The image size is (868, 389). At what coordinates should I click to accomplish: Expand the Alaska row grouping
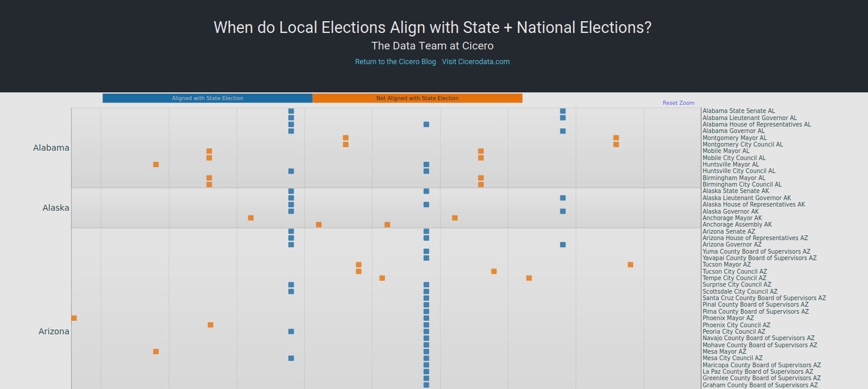coord(55,208)
